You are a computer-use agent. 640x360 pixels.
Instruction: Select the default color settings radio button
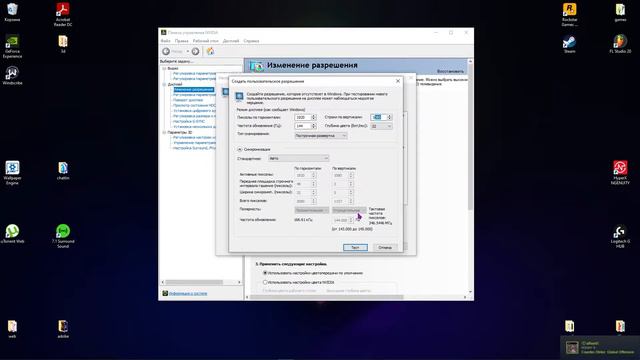pyautogui.click(x=265, y=273)
